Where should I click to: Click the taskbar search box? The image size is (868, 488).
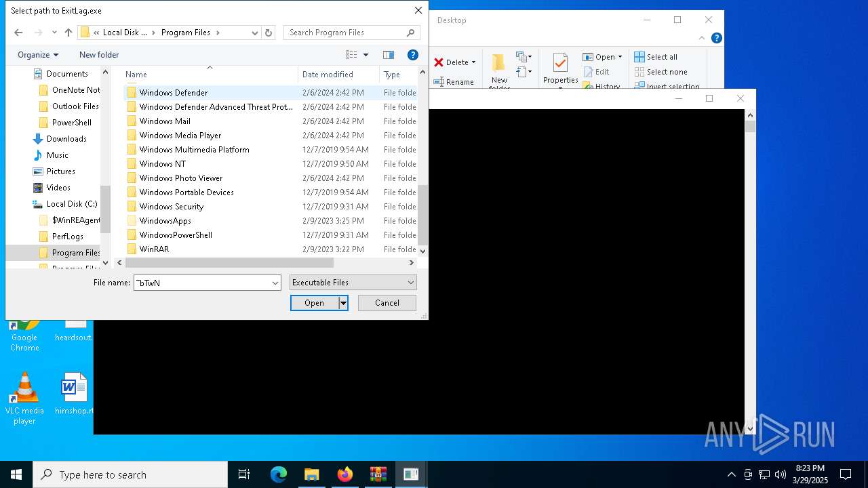(130, 474)
